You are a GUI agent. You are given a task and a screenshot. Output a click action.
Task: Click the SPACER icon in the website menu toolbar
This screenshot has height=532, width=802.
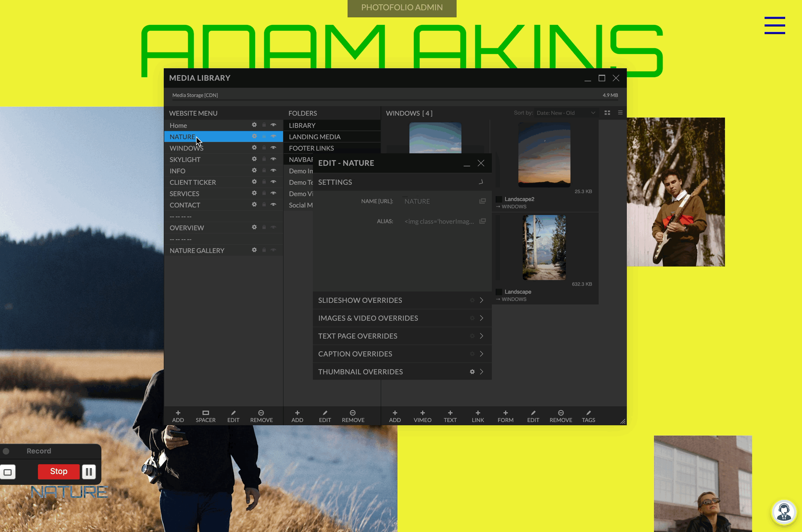point(206,413)
